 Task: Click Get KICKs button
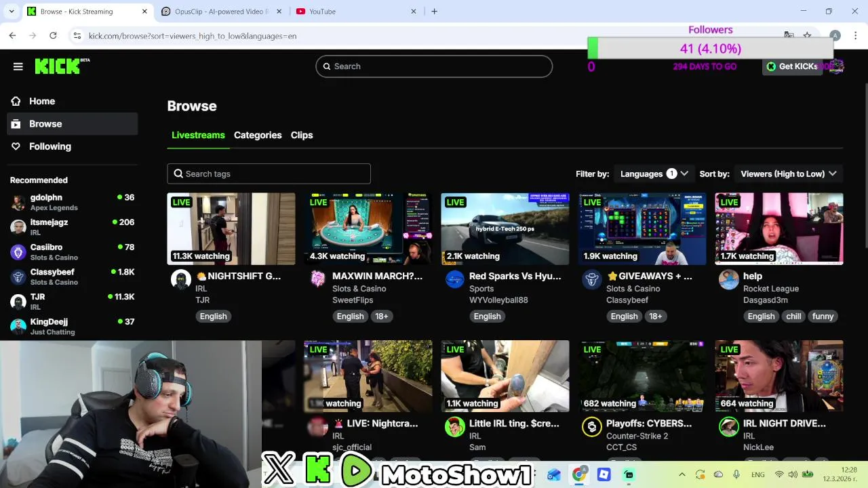click(x=791, y=66)
